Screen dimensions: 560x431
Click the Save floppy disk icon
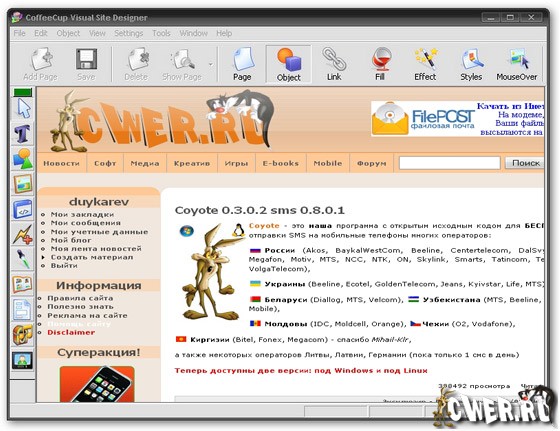(x=86, y=64)
